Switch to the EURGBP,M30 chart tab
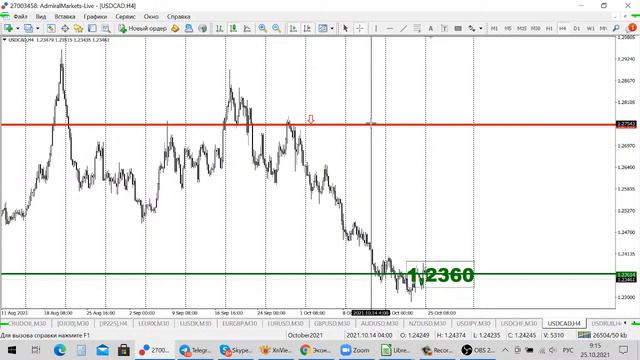 pos(239,323)
